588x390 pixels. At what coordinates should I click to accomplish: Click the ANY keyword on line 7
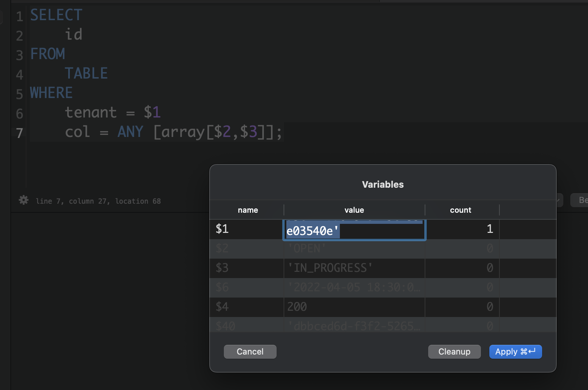(x=130, y=132)
